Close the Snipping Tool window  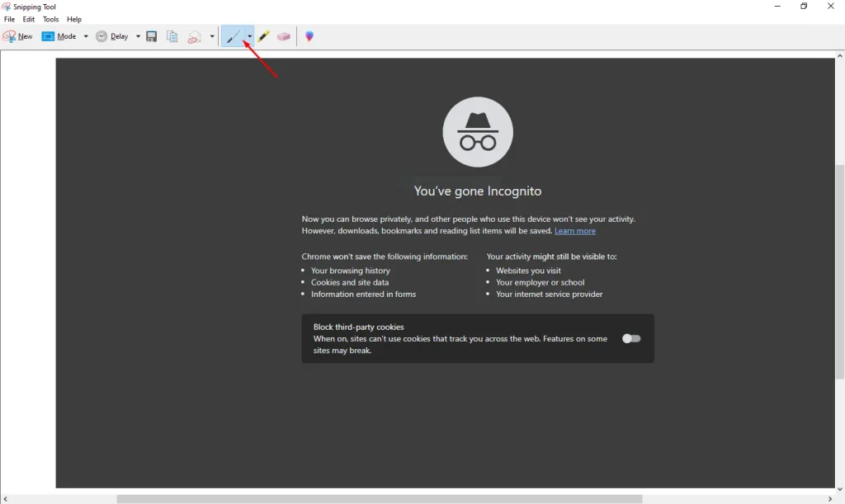(x=830, y=7)
